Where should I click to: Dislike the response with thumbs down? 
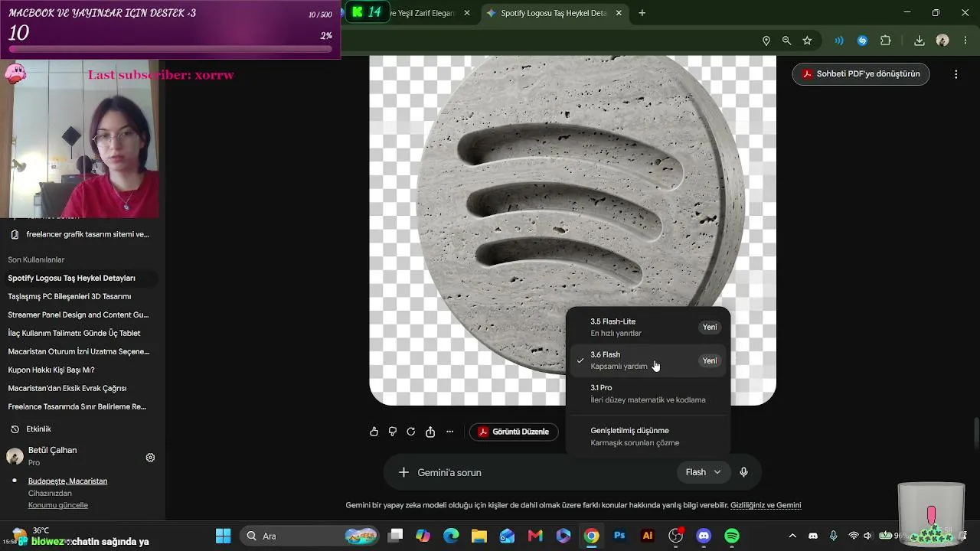click(x=392, y=432)
